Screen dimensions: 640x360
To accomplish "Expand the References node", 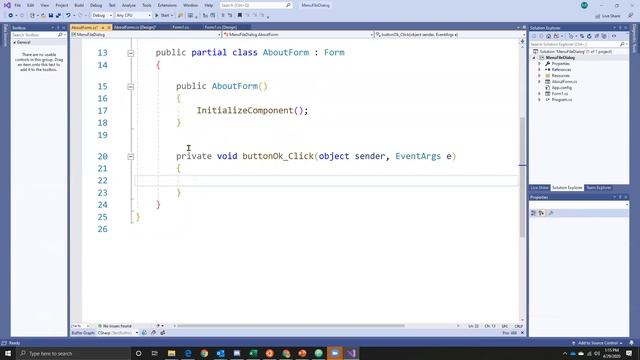I will (540, 70).
